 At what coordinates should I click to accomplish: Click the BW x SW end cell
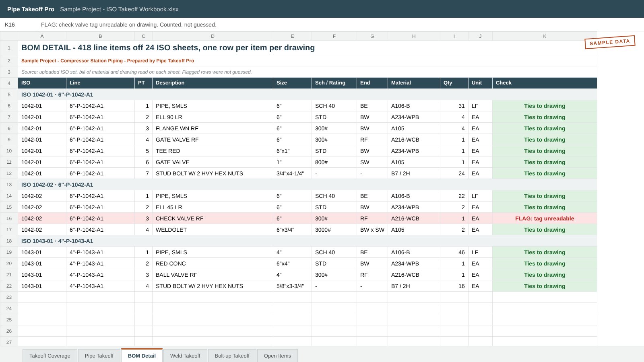[x=372, y=230]
